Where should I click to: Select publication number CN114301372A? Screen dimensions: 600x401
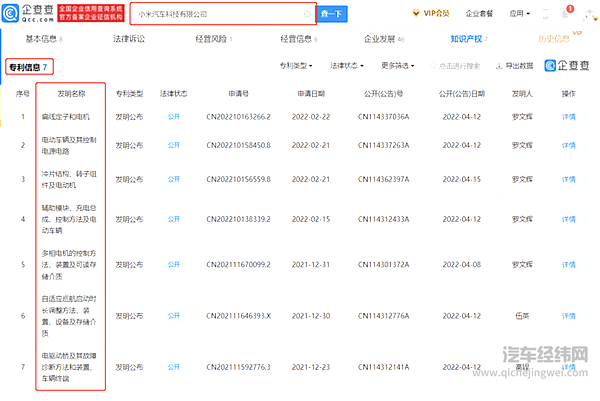(x=383, y=265)
